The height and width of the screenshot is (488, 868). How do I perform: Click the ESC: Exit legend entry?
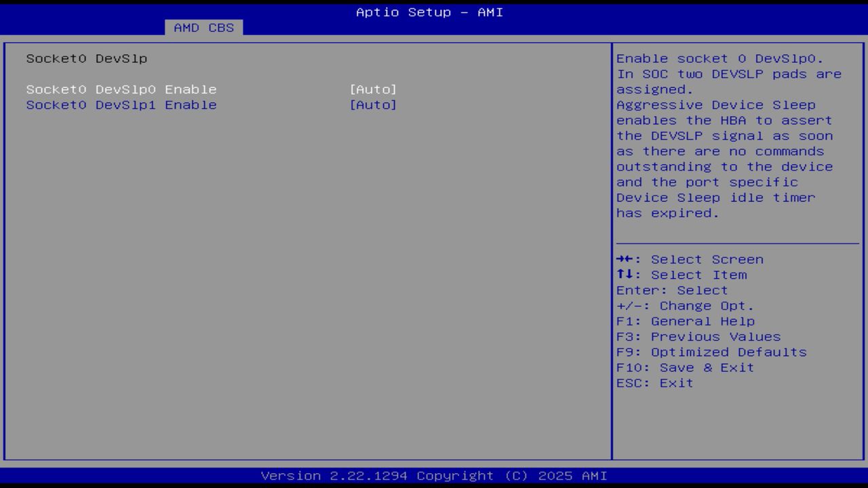pyautogui.click(x=655, y=382)
